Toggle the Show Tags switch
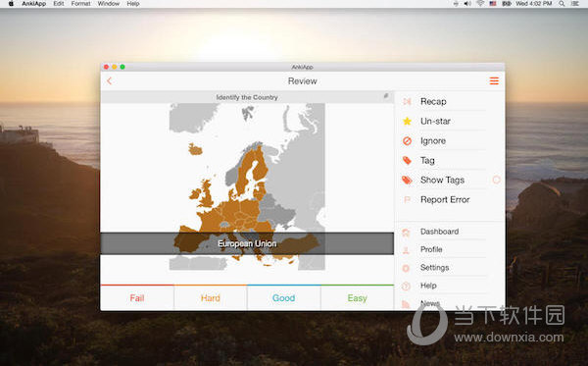 coord(496,180)
